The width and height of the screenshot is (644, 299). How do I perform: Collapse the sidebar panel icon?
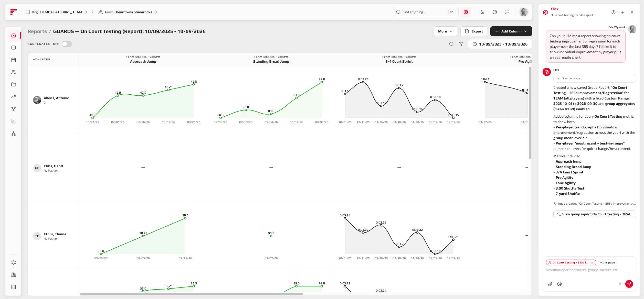(14, 287)
